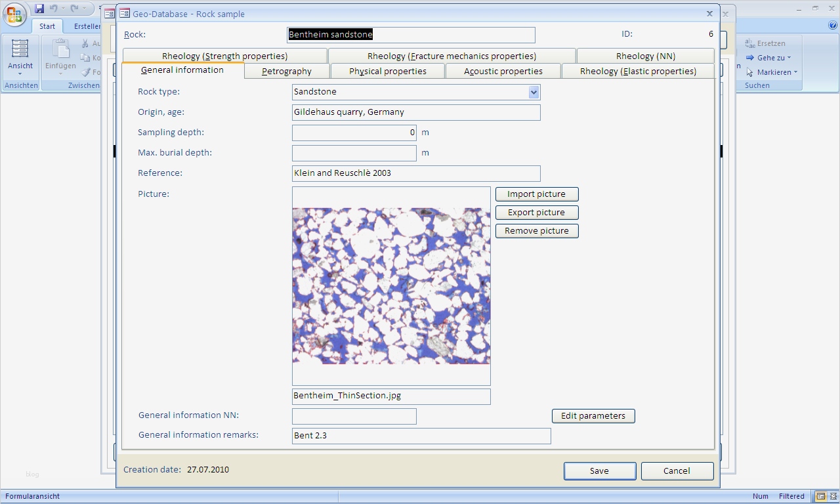
Task: Open the Undo history dropdown arrow
Action: coord(63,9)
